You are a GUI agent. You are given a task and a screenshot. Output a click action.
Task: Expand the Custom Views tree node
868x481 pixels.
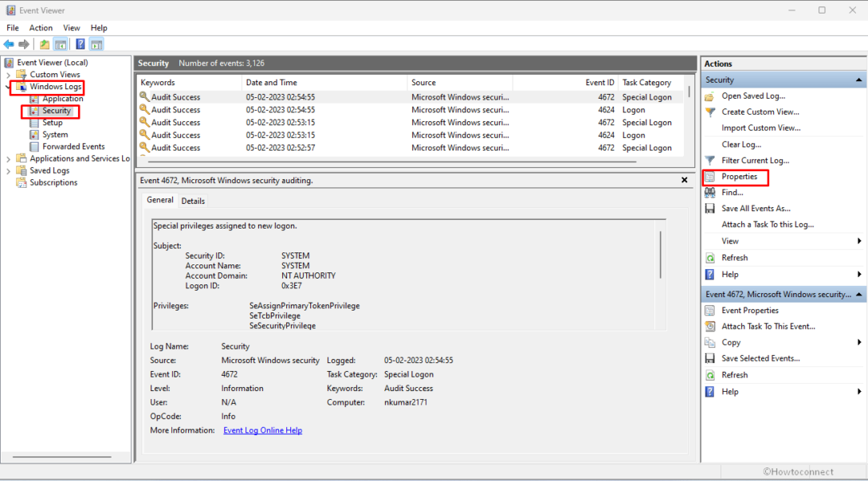click(8, 75)
